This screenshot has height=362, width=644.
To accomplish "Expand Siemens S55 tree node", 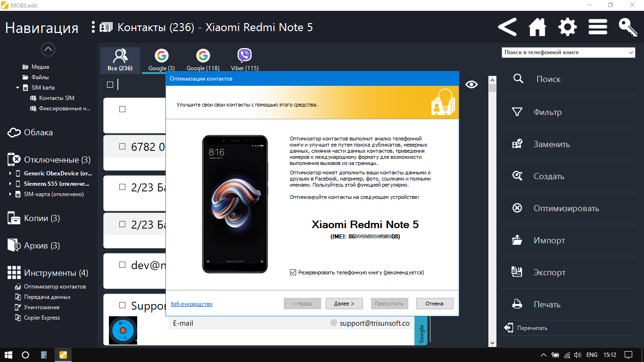I will 10,184.
